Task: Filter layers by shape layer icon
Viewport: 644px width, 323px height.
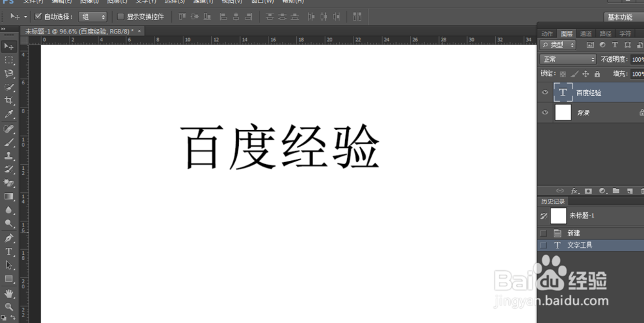Action: point(627,45)
